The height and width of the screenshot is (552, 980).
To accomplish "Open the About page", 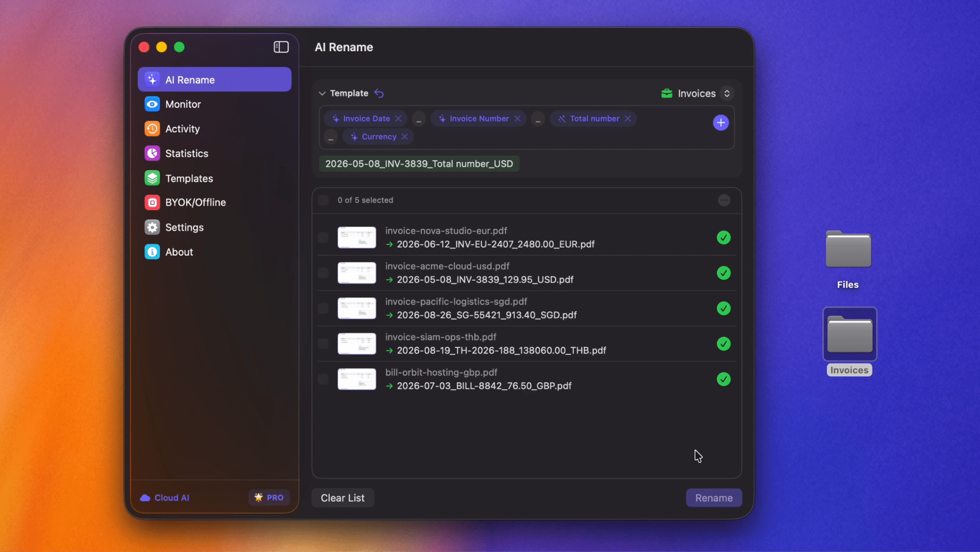I will point(214,252).
